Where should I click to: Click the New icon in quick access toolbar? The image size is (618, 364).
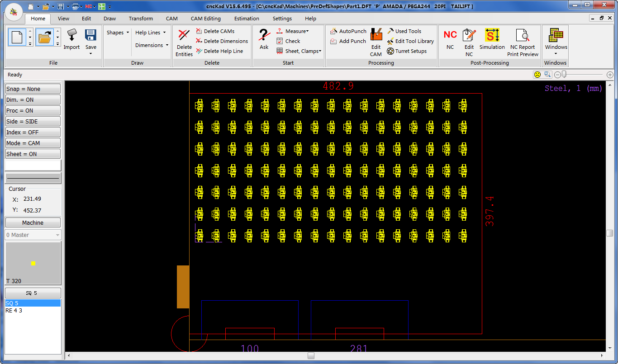click(x=30, y=7)
